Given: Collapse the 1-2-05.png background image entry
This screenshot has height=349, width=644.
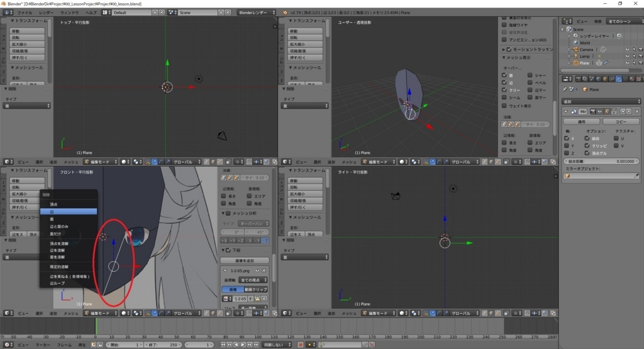Looking at the screenshot, I should (225, 271).
